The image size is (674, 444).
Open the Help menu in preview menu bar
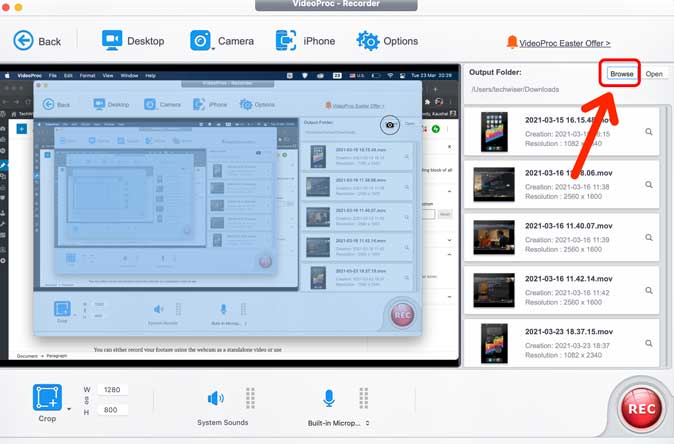click(x=150, y=76)
